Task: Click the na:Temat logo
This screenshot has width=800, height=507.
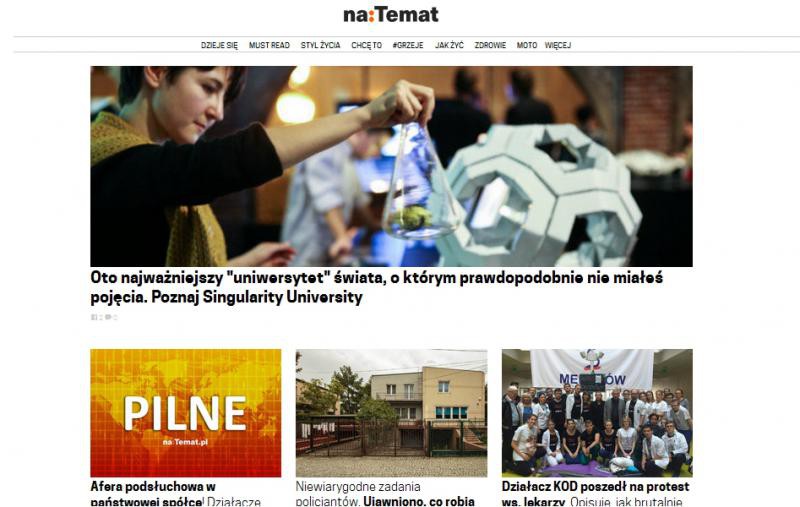Action: 391,14
